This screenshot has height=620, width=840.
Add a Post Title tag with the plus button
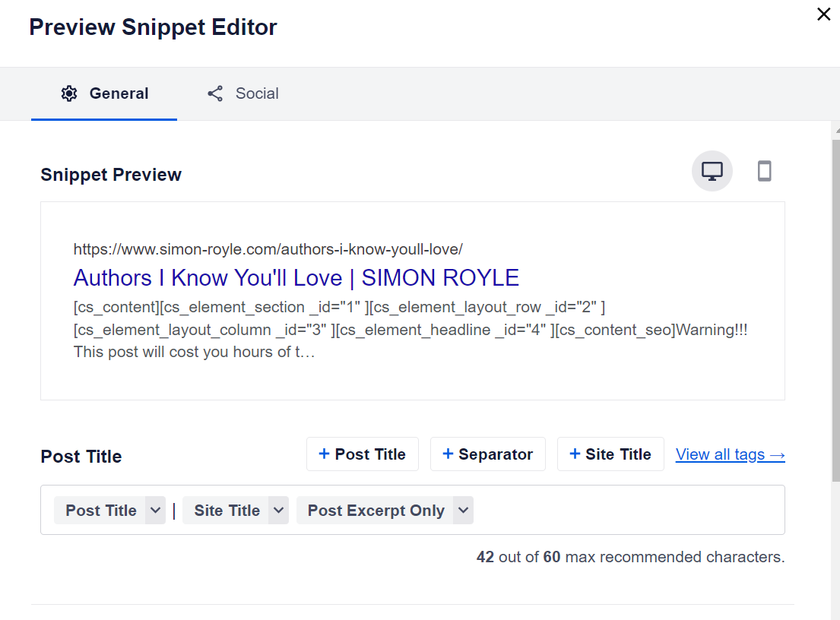(x=362, y=454)
